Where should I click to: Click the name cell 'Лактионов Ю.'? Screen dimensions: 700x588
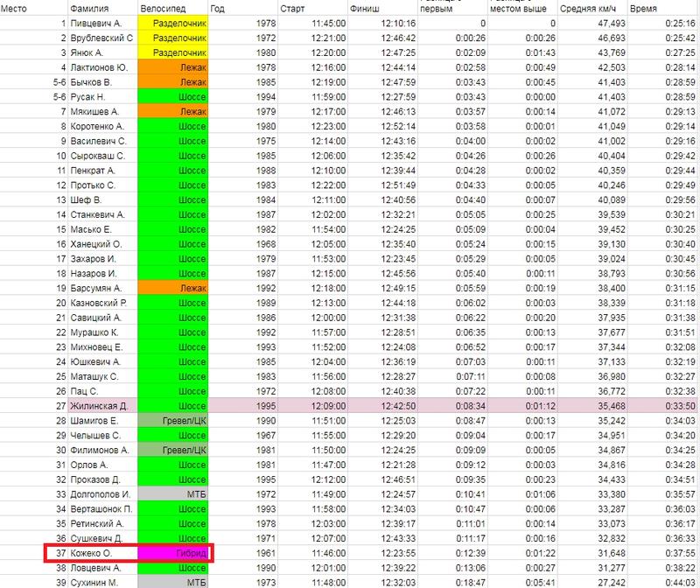point(103,67)
